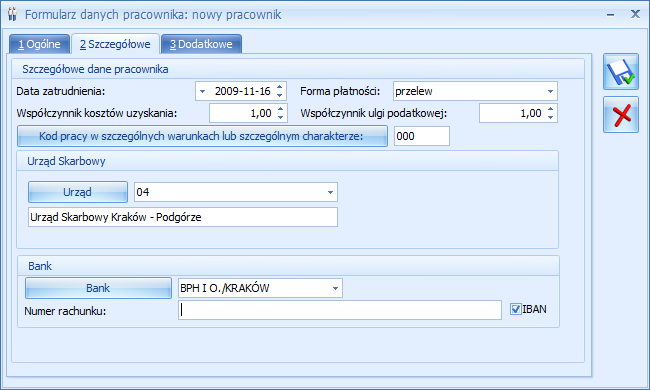Click the date value 2009-11-16
Viewport: 650px width, 390px height.
tap(243, 91)
